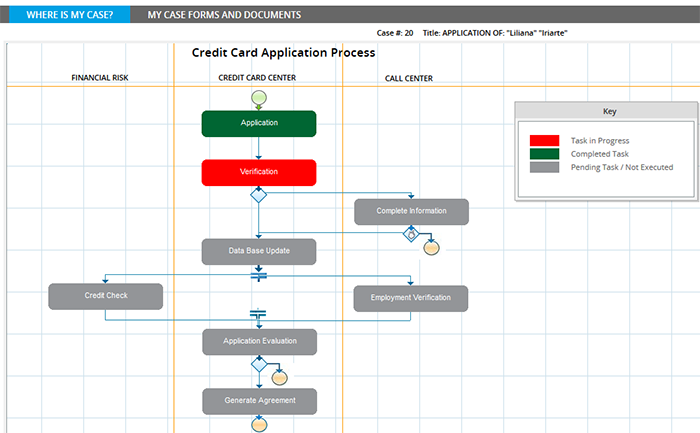700x433 pixels.
Task: Click the red Task in Progress swatch
Action: click(544, 141)
